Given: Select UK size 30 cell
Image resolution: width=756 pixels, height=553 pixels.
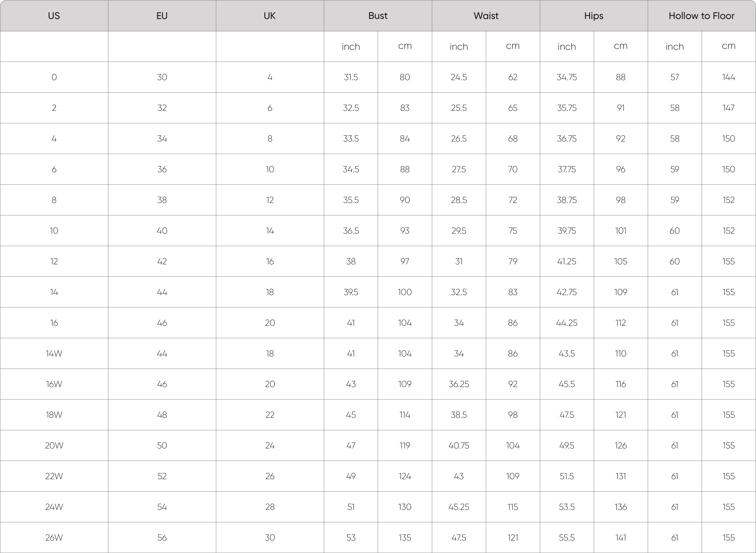Looking at the screenshot, I should [x=270, y=538].
